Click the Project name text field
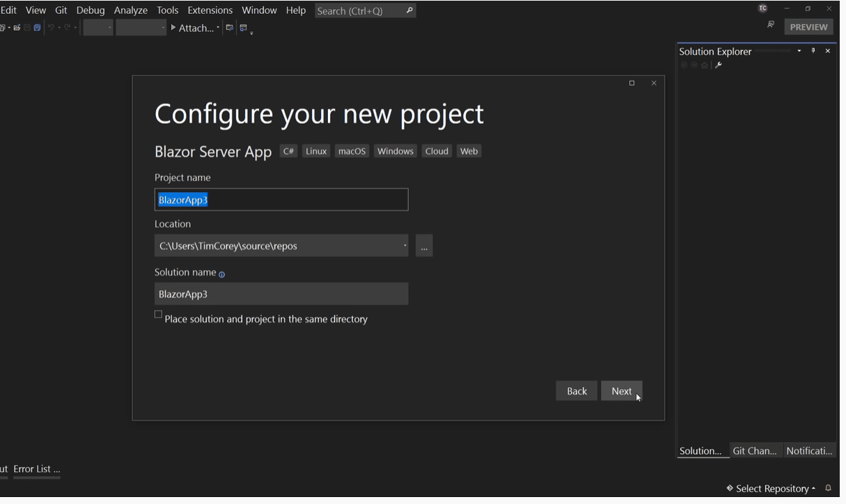 point(281,200)
